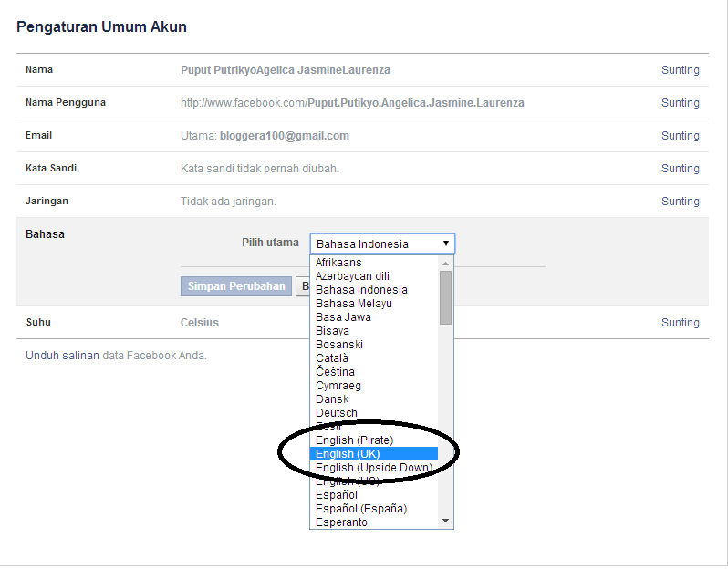Select Bisaya language option

374,331
